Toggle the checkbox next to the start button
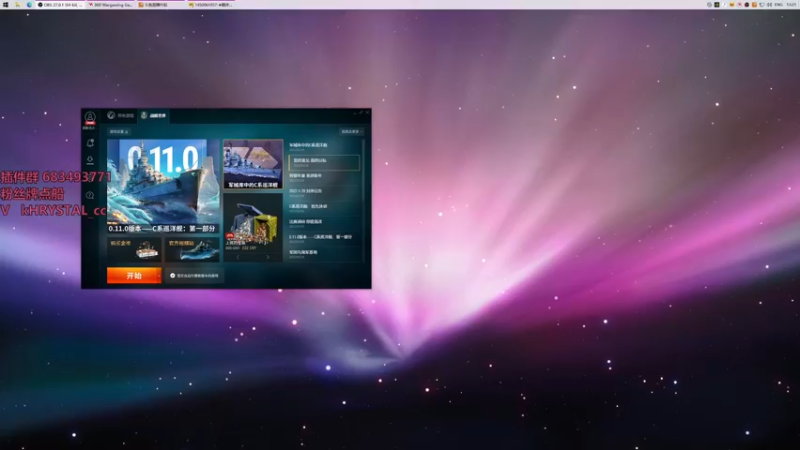This screenshot has width=800, height=450. click(x=172, y=276)
